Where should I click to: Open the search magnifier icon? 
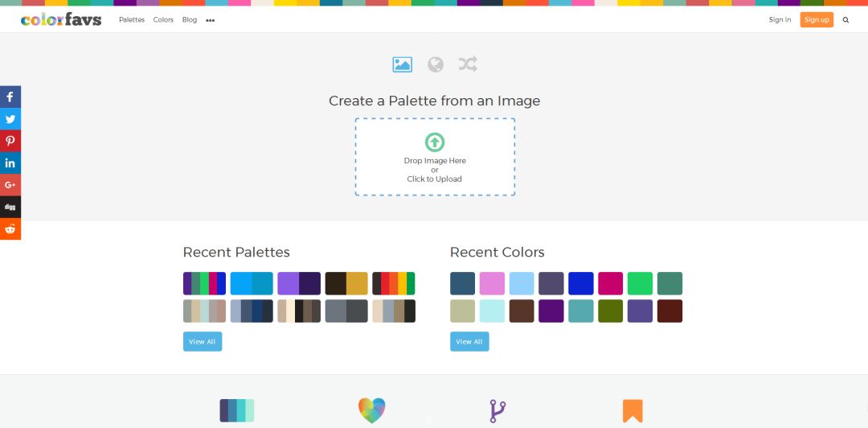pos(845,20)
